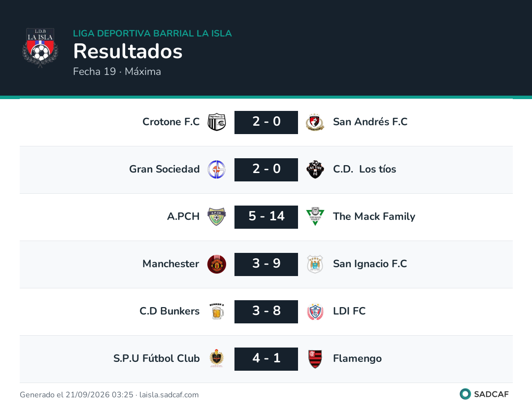Click the C.D. Los tíos black shield
This screenshot has width=532, height=420.
[315, 170]
